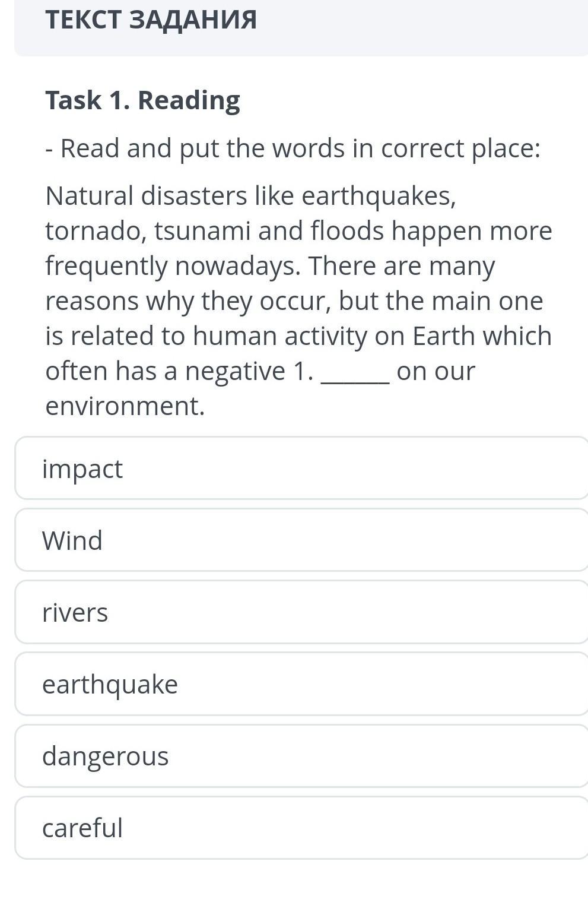Select the 'impact' answer option
This screenshot has height=899, width=588.
[301, 468]
